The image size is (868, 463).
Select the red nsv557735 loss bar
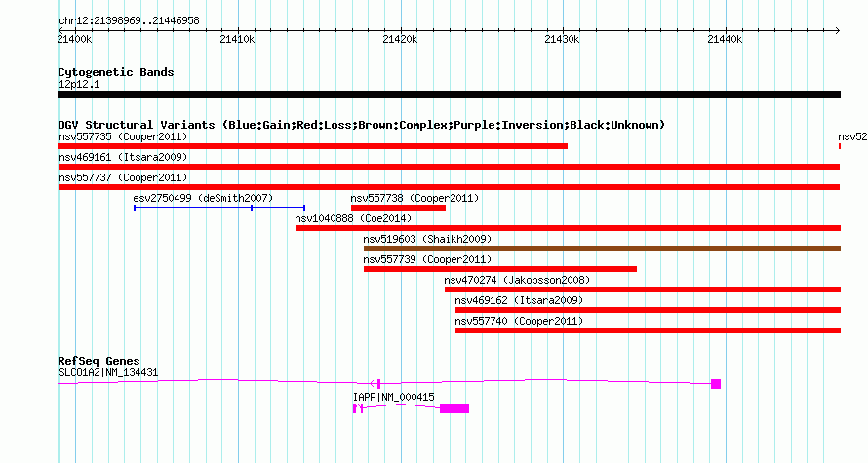click(313, 146)
